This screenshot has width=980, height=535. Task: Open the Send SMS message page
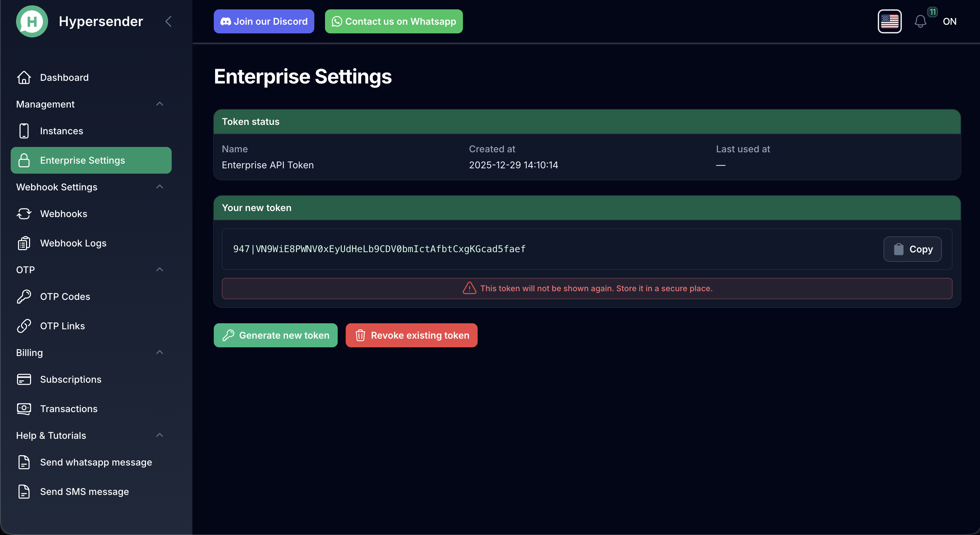(84, 491)
